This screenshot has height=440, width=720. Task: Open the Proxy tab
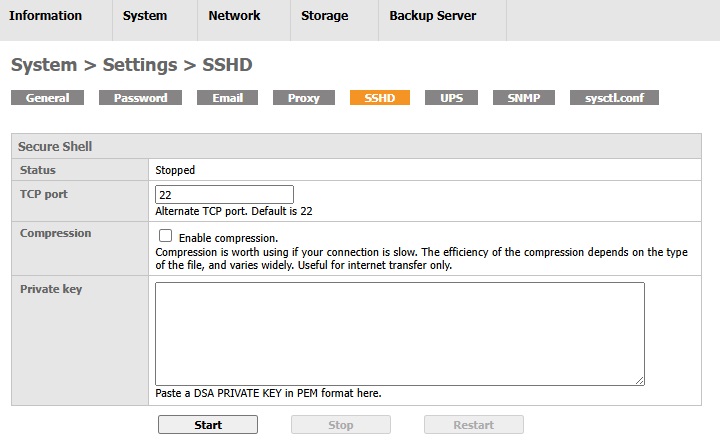(303, 98)
